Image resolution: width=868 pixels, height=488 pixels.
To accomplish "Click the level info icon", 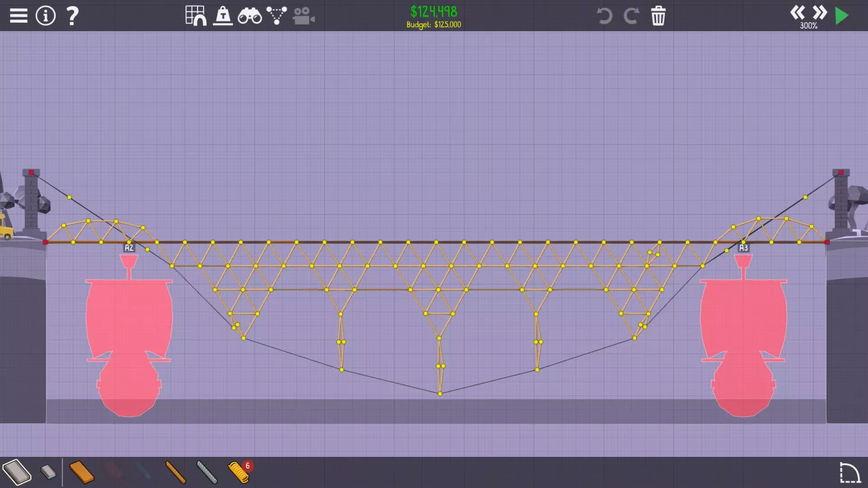I will pos(45,16).
